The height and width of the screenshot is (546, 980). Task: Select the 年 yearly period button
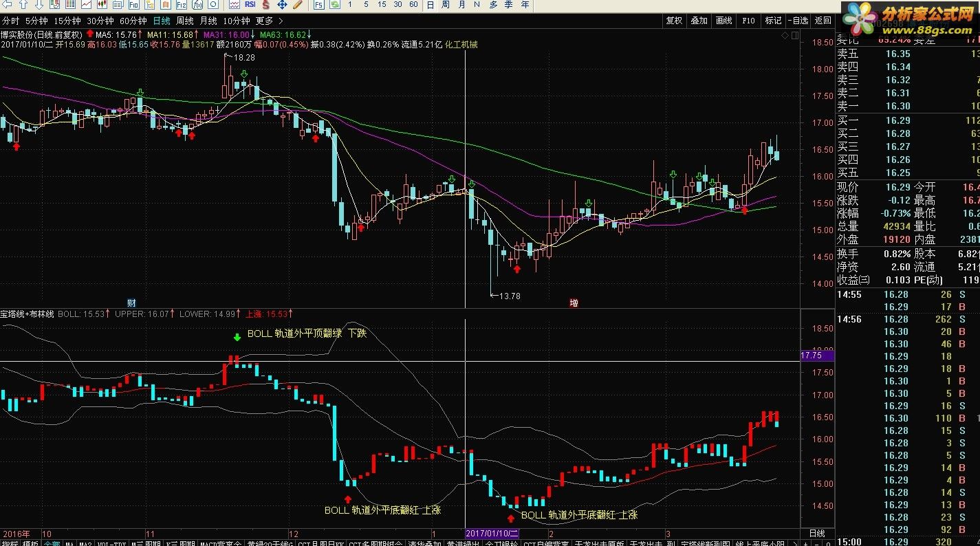525,5
